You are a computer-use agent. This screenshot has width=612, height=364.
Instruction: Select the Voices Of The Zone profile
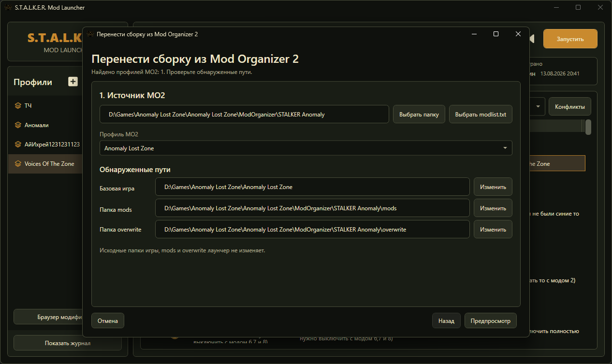click(46, 163)
